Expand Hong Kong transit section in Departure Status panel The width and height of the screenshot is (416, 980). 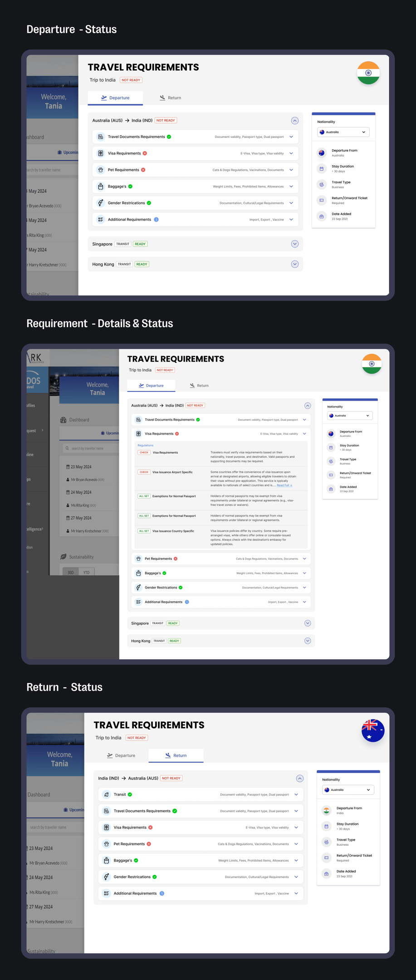(295, 264)
